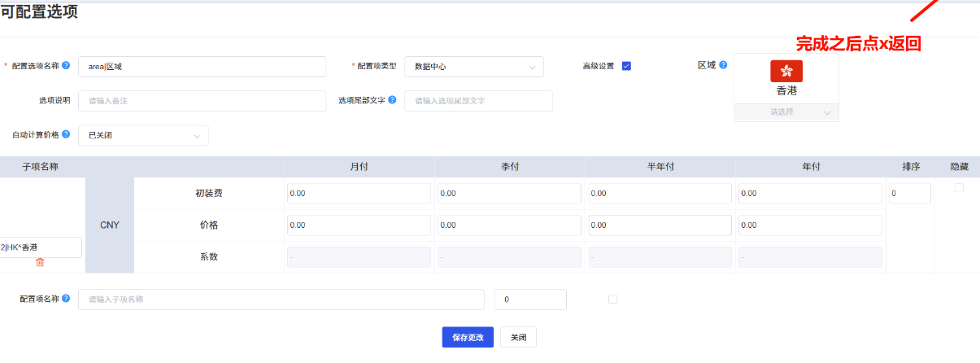Toggle the 高级设置 checkbox
Viewport: 980px width, 363px height.
point(626,66)
